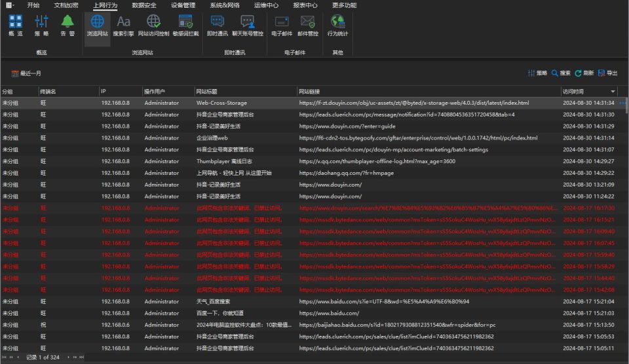Go to previous page of records

coord(11,357)
